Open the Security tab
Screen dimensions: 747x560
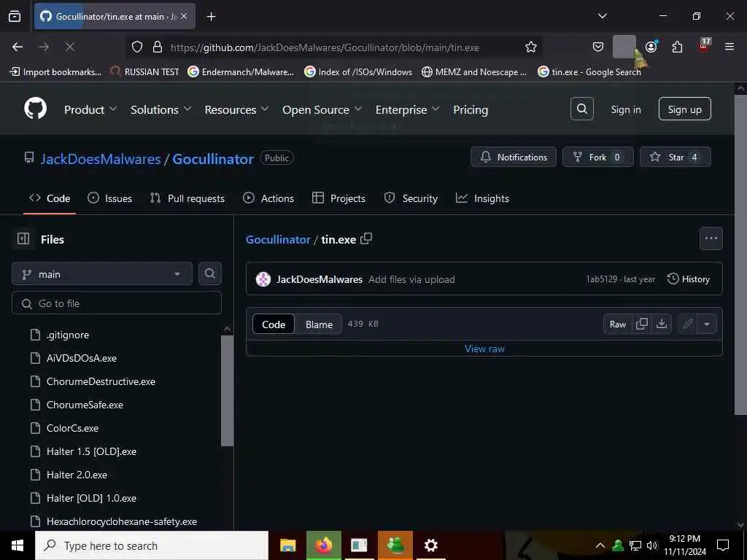point(411,198)
